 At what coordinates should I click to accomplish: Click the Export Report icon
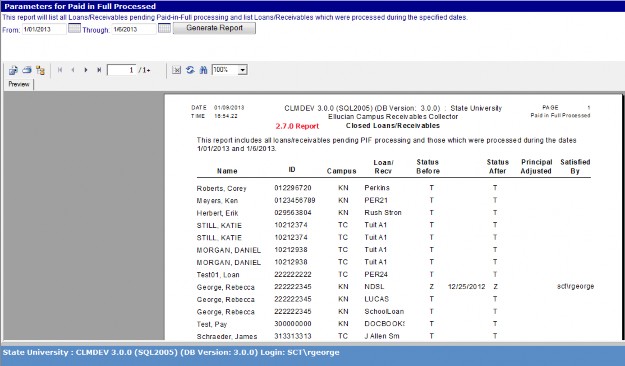pos(13,70)
